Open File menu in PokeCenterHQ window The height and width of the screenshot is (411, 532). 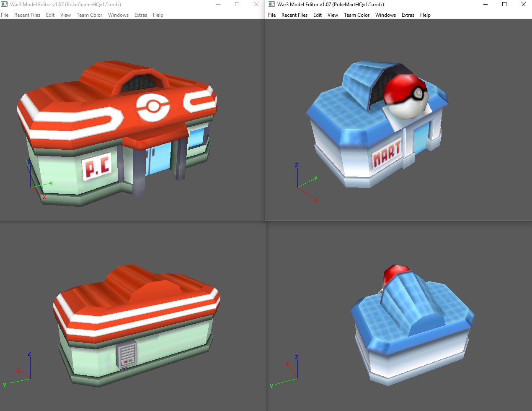coord(5,15)
